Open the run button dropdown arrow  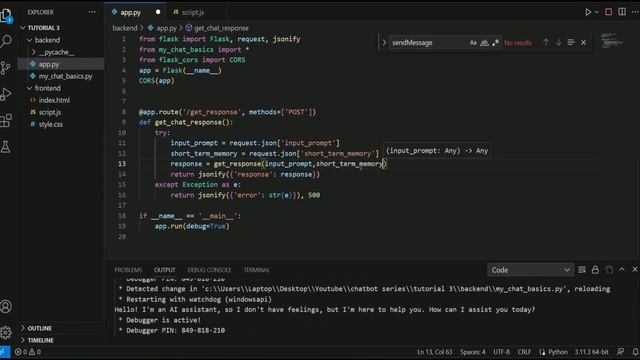596,12
